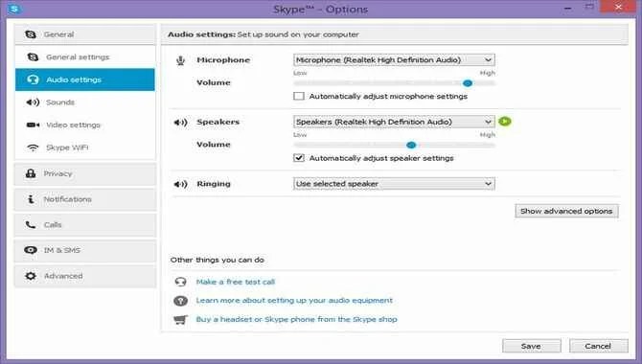Play test sound with green speaker button
The height and width of the screenshot is (364, 642).
(505, 122)
